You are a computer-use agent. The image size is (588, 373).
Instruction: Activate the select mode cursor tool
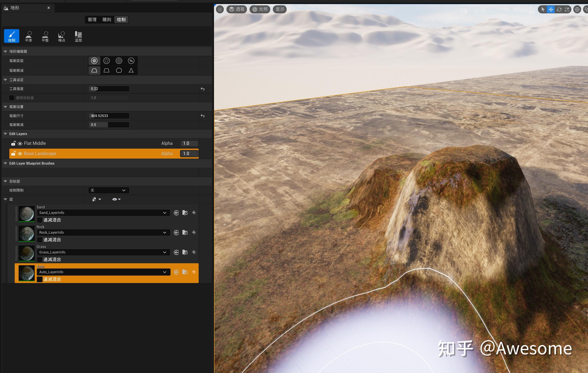[x=543, y=10]
